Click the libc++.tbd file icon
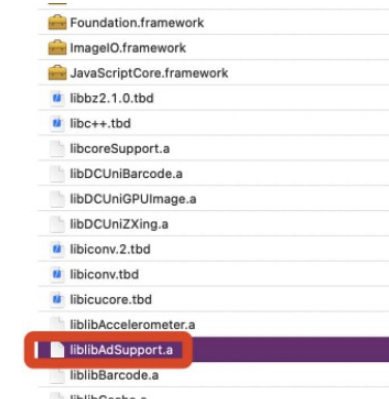This screenshot has height=399, width=389. coord(57,123)
